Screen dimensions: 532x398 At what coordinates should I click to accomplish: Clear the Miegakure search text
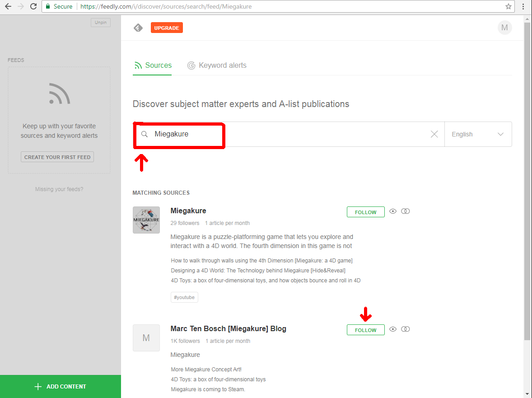tap(434, 134)
